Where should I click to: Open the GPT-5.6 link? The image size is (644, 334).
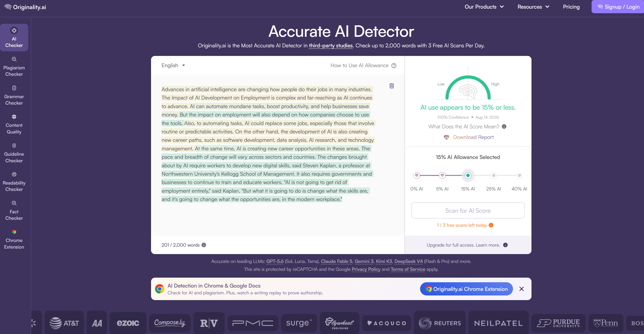275,262
